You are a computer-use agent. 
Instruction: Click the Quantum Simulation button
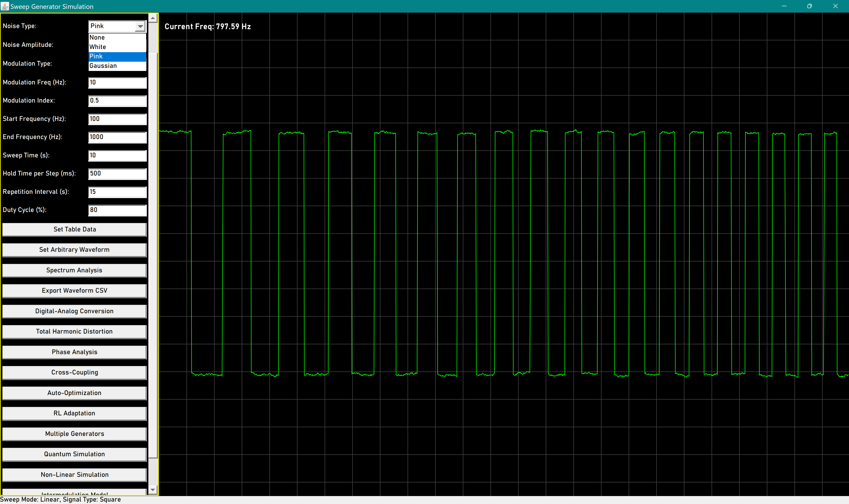click(x=74, y=454)
